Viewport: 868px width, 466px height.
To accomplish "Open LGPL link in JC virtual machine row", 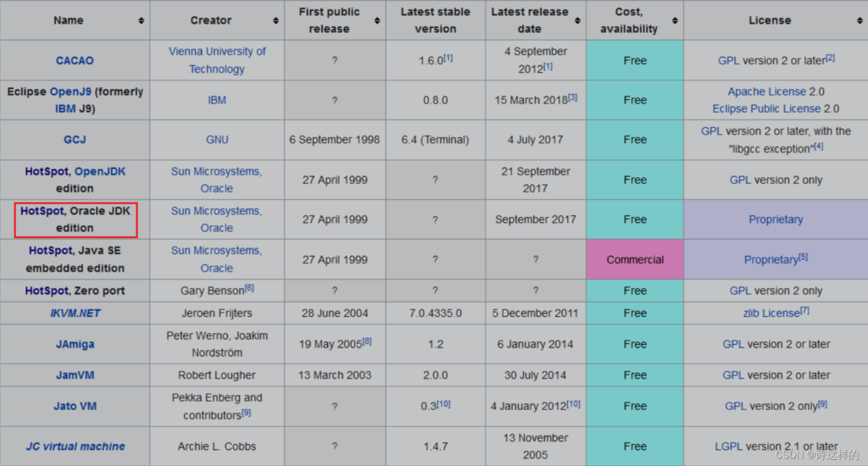I will [x=728, y=446].
